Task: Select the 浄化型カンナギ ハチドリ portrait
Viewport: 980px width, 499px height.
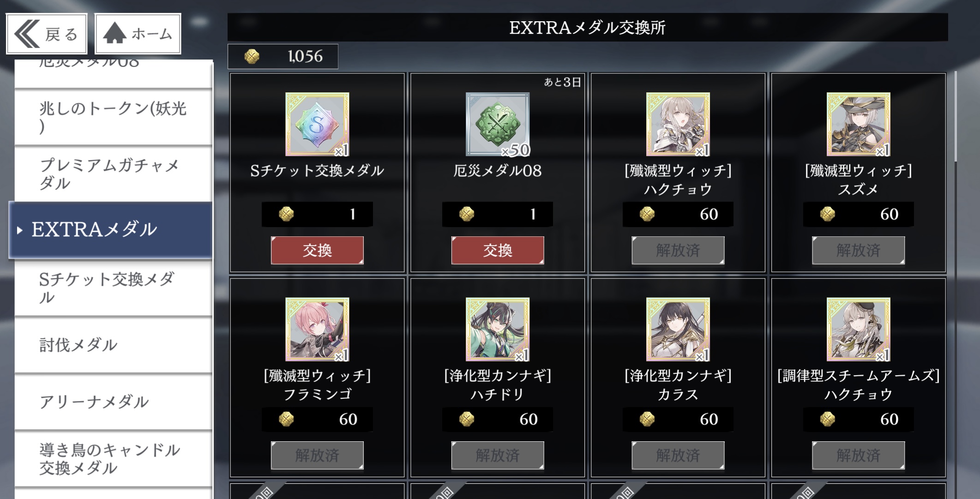Action: 498,329
